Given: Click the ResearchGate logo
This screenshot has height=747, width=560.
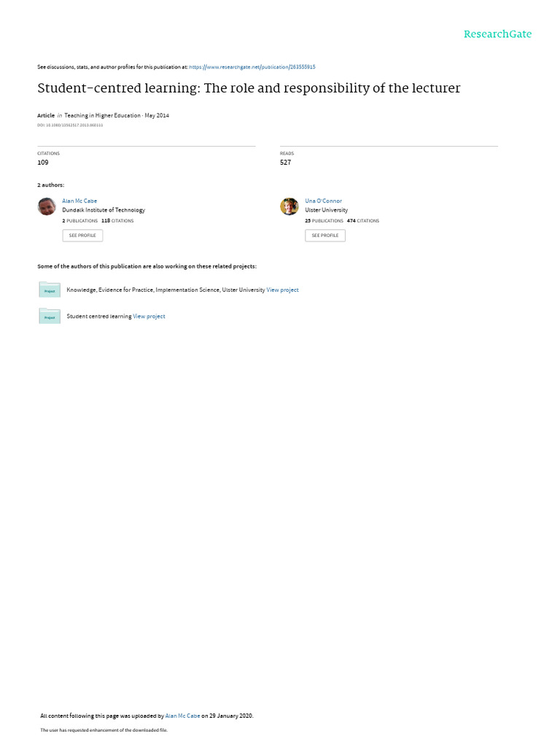Looking at the screenshot, I should 497,34.
